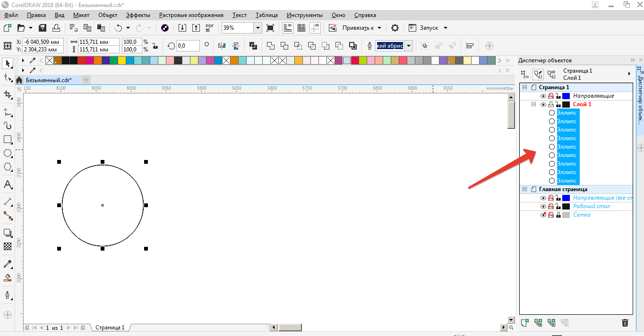
Task: Select the Text tool in toolbox
Action: (8, 185)
